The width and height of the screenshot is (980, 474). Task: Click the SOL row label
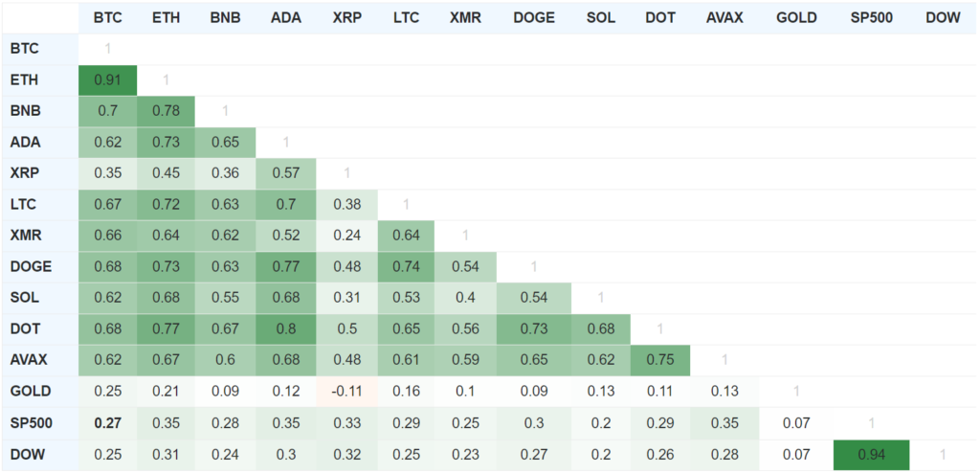tap(25, 298)
